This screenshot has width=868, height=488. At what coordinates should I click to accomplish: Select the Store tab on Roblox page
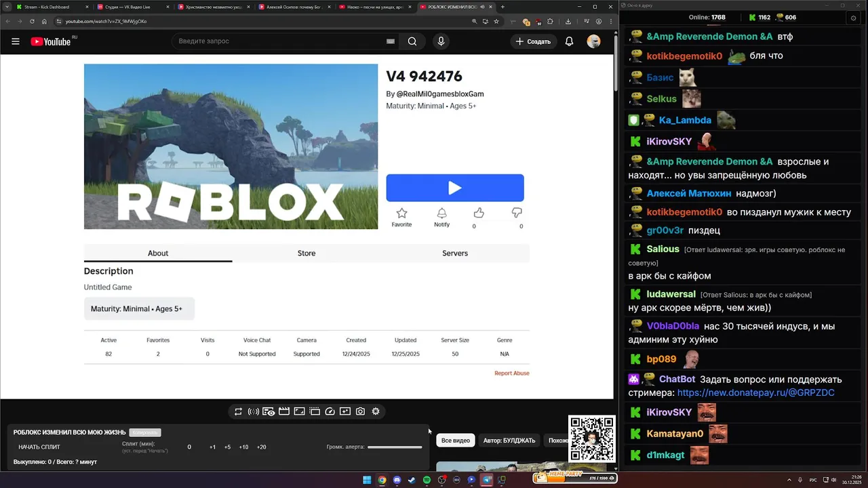point(307,253)
